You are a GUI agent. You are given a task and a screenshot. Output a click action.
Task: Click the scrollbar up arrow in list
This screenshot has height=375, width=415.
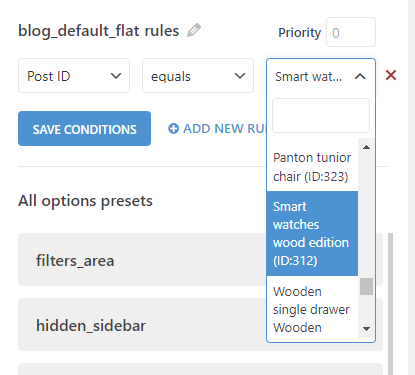pyautogui.click(x=366, y=147)
